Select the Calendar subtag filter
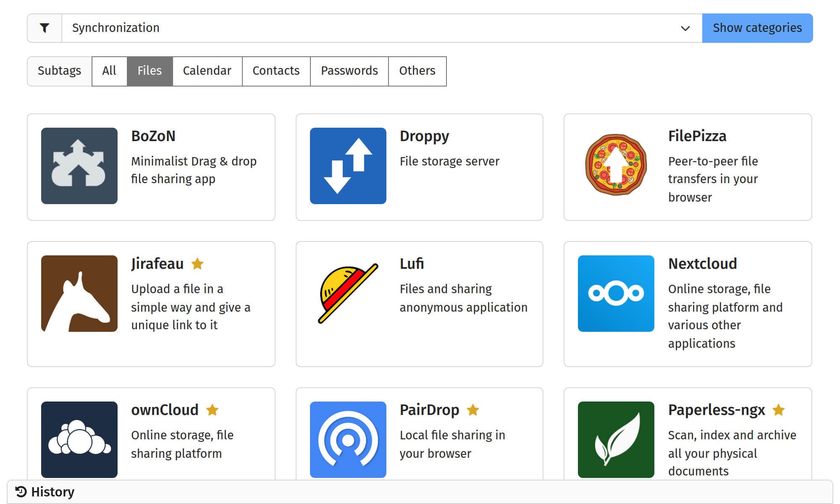The width and height of the screenshot is (840, 504). point(207,71)
